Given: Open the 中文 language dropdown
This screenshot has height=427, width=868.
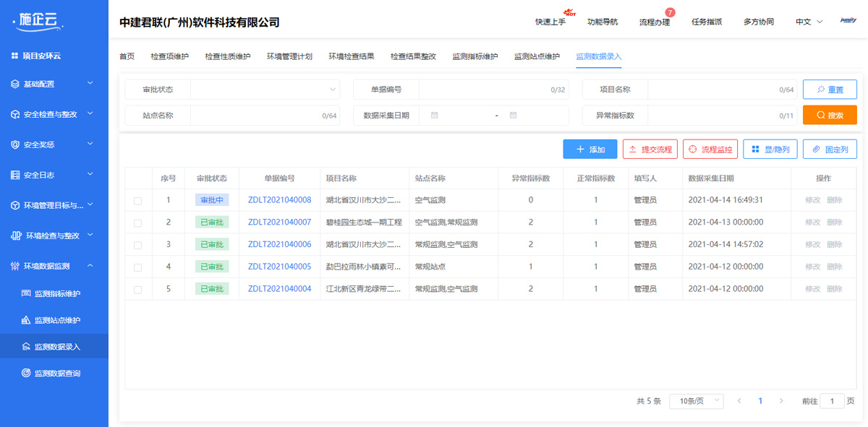Looking at the screenshot, I should tap(809, 22).
